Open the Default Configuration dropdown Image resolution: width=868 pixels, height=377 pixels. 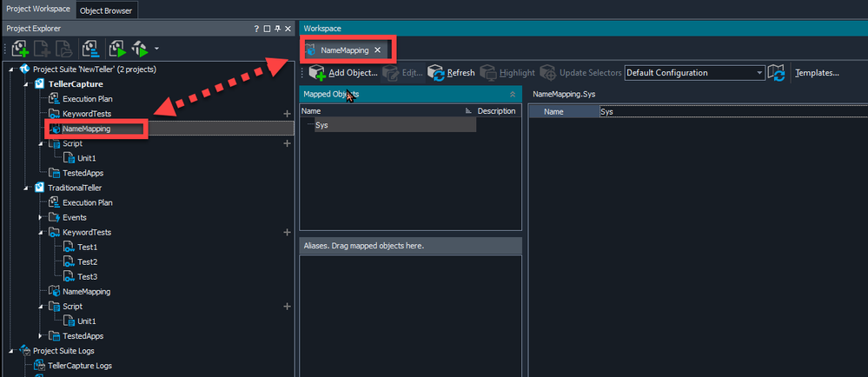point(693,73)
